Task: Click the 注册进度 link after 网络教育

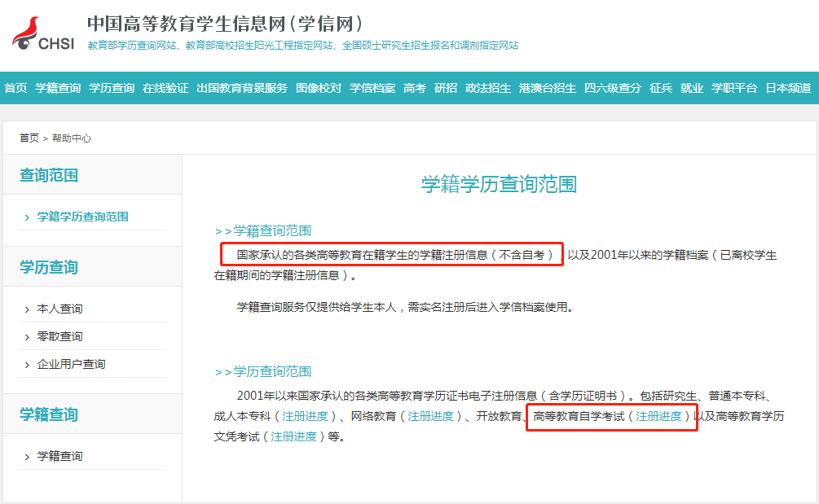Action: click(430, 416)
